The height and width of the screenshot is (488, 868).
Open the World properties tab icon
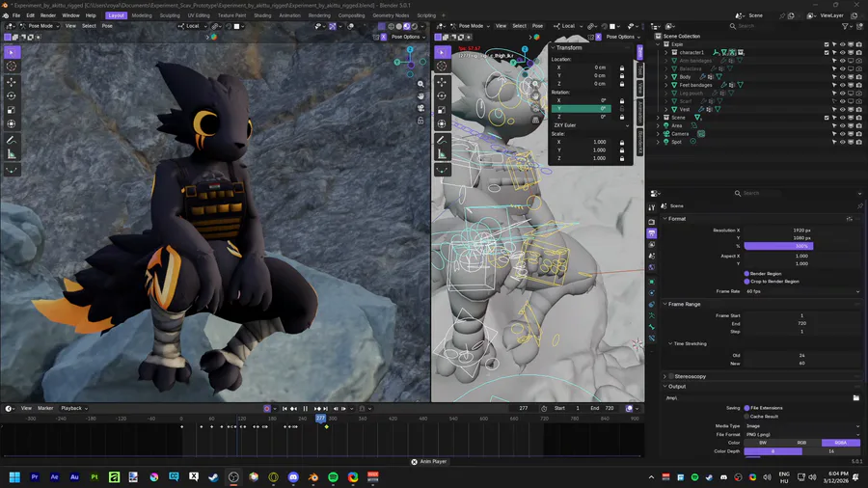(652, 267)
